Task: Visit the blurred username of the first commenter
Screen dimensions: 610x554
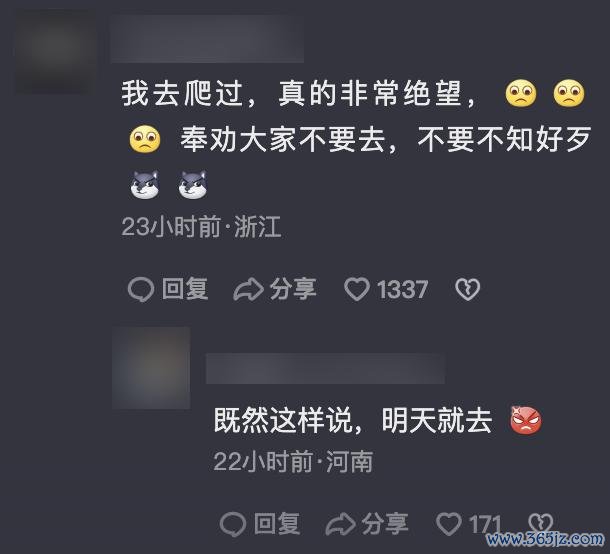Action: coord(207,39)
